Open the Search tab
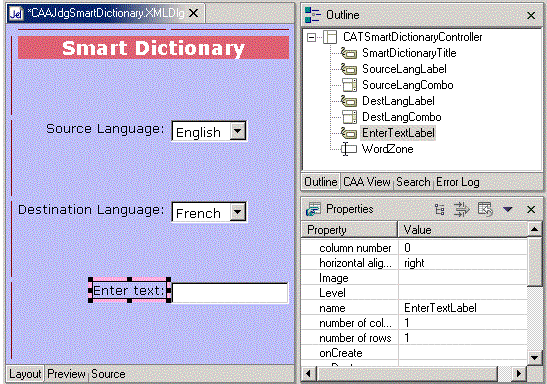 click(413, 182)
